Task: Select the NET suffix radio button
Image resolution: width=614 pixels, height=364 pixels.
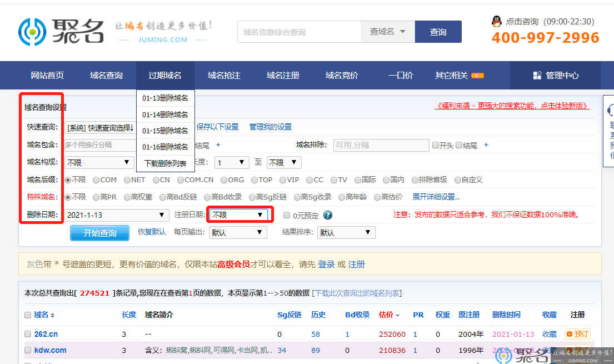Action: (127, 180)
